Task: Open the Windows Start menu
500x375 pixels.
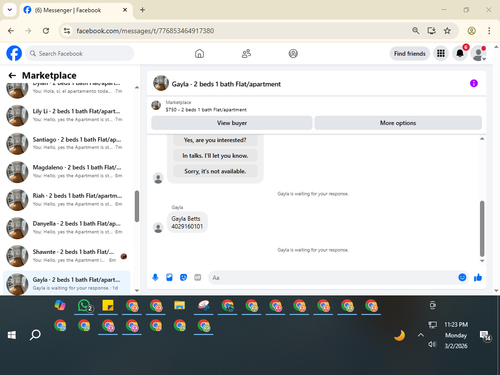Action: coord(12,335)
